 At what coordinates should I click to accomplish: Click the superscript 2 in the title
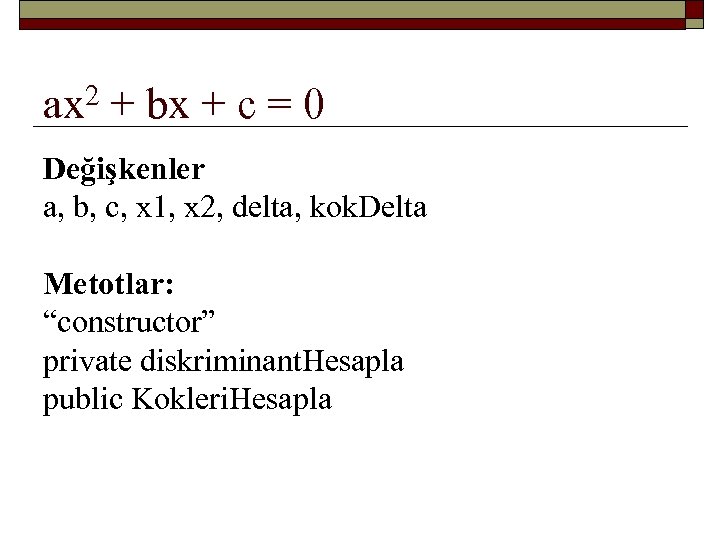coord(93,95)
